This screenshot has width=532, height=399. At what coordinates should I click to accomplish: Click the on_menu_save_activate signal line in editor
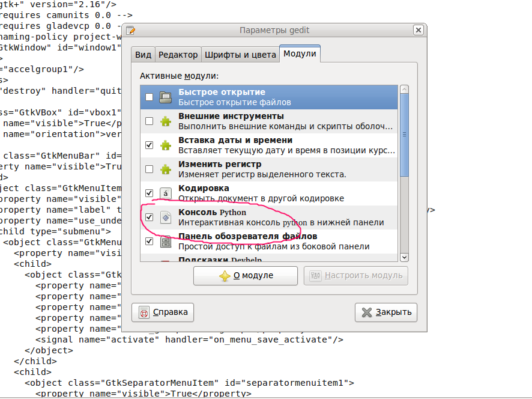189,340
